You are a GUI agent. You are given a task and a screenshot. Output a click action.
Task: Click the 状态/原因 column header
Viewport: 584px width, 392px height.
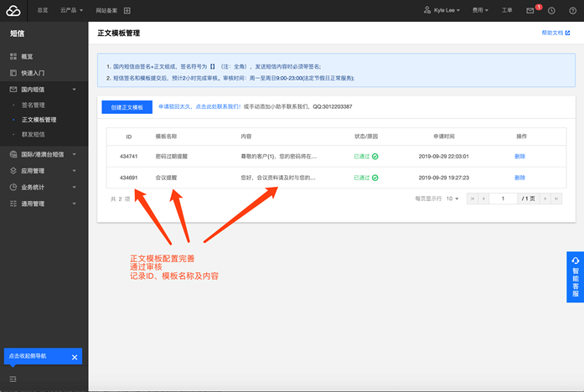[366, 137]
